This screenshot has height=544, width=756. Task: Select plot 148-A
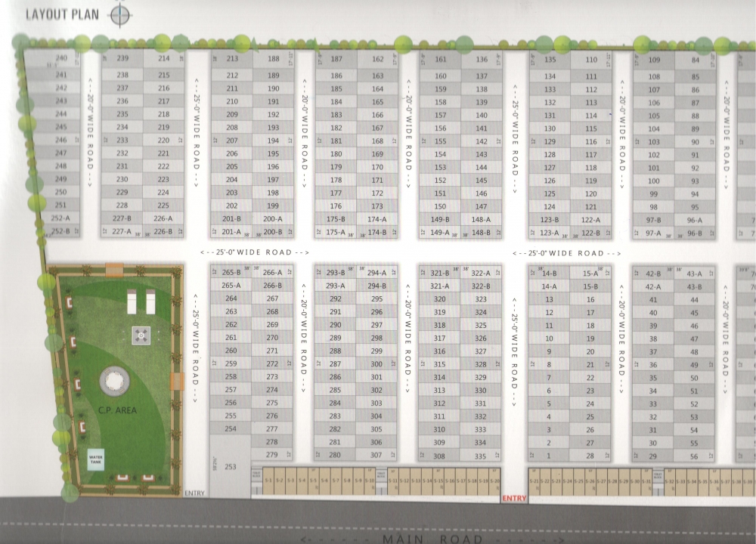(x=481, y=219)
